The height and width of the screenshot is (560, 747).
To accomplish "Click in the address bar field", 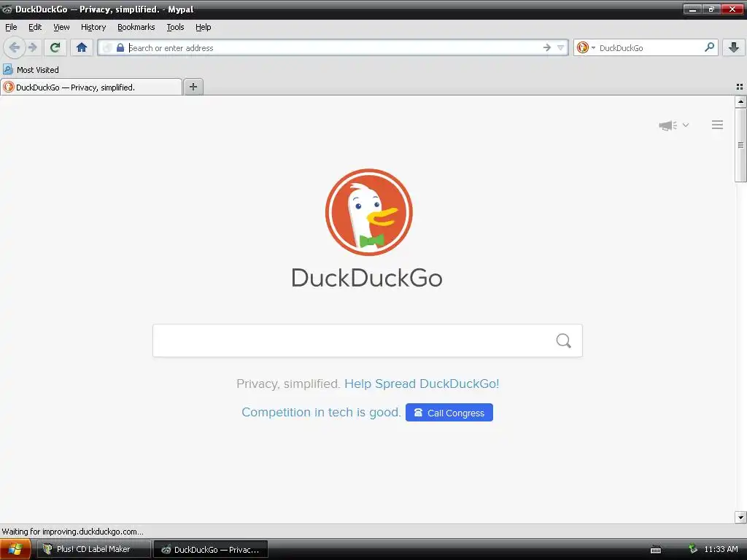I will (333, 47).
